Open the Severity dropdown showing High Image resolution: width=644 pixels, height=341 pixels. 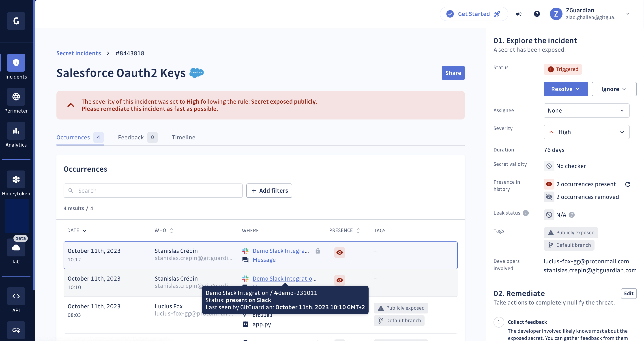click(587, 132)
